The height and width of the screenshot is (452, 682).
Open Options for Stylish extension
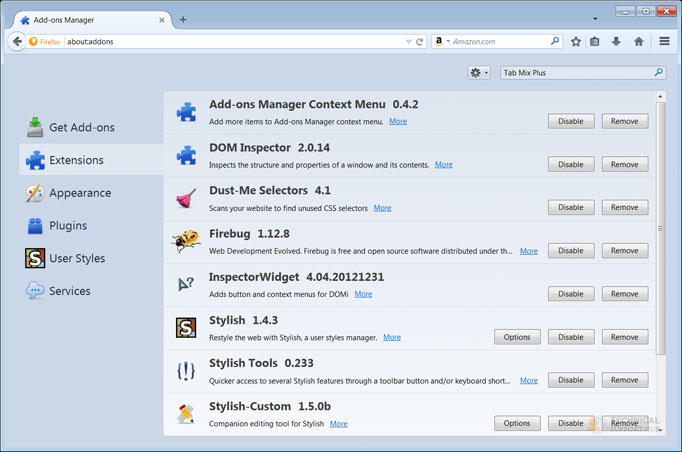517,337
